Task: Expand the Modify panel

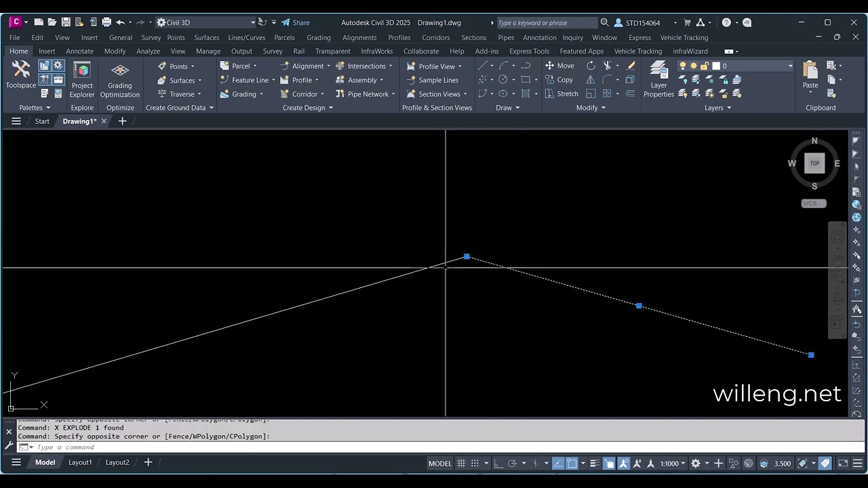Action: (591, 108)
